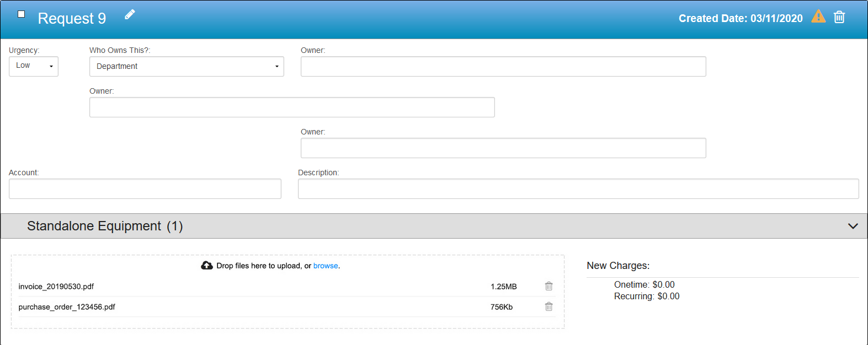Open the Who Owns This dropdown
868x345 pixels.
click(x=187, y=67)
